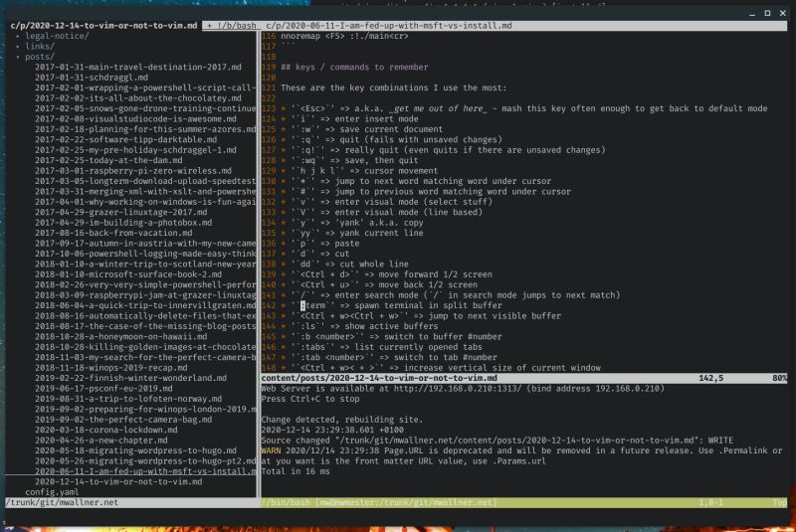796x532 pixels.
Task: Click the 'enter insert mode' line
Action: (x=349, y=119)
